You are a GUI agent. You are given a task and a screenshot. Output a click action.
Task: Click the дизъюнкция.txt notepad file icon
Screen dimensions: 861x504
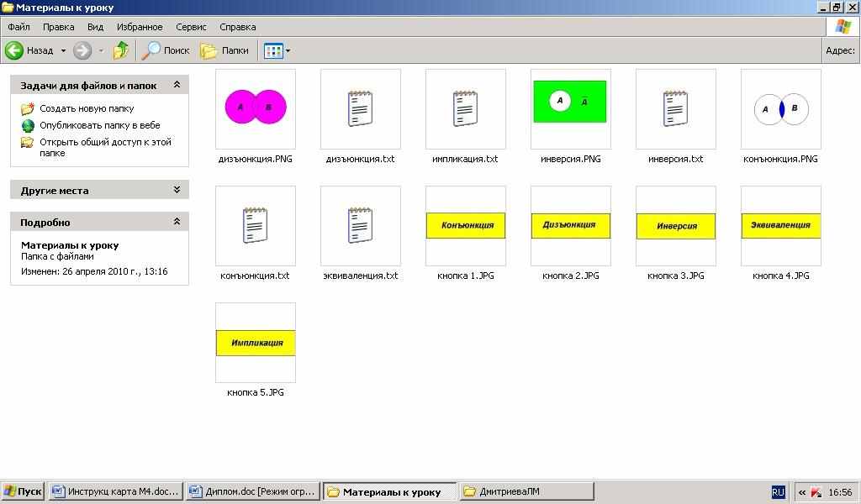click(x=361, y=109)
